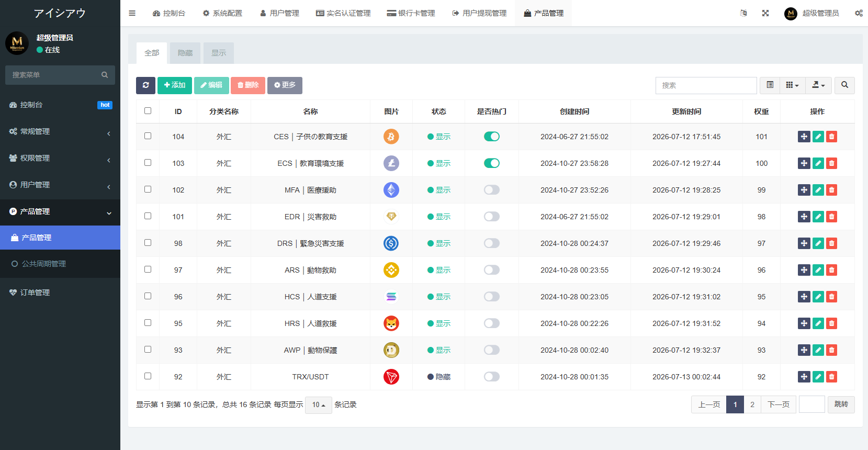Image resolution: width=868 pixels, height=450 pixels.
Task: Click the magnifier advanced search button
Action: point(844,85)
